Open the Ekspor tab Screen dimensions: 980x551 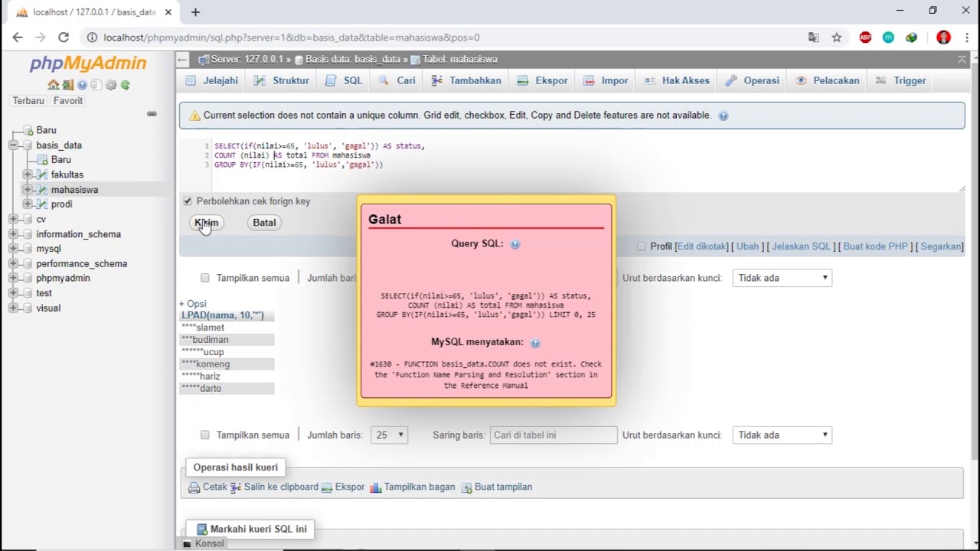[542, 80]
